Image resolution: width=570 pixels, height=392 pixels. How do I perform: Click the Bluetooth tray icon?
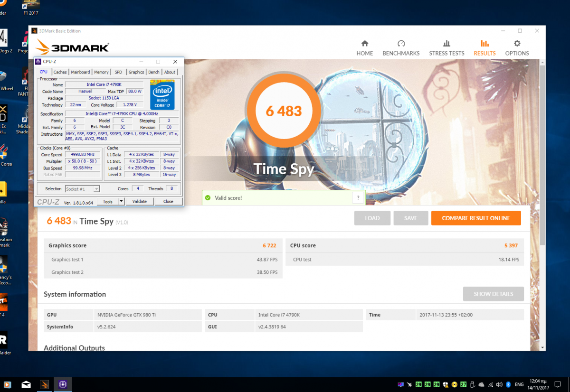coord(508,384)
